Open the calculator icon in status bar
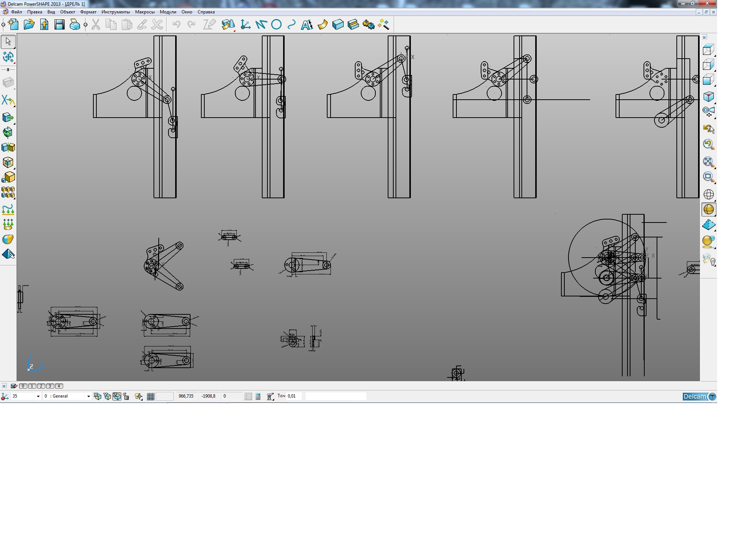Viewport: 747px width, 560px height. [x=258, y=396]
